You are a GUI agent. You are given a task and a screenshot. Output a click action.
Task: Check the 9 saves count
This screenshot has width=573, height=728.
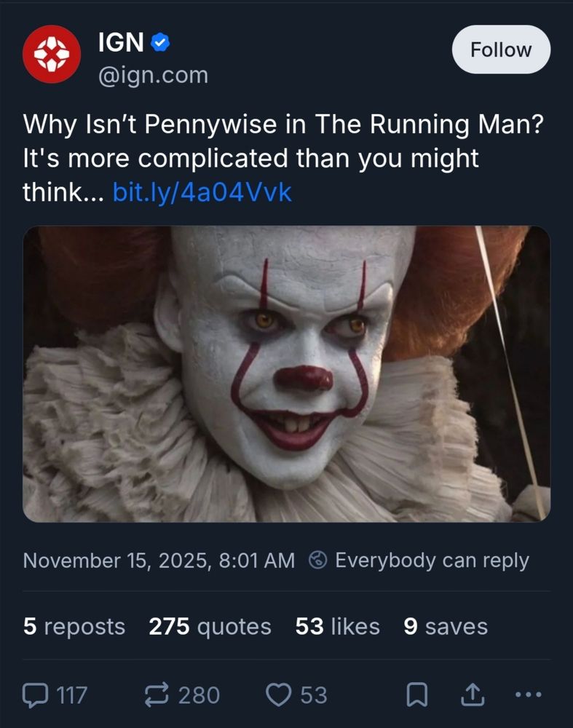(x=444, y=626)
